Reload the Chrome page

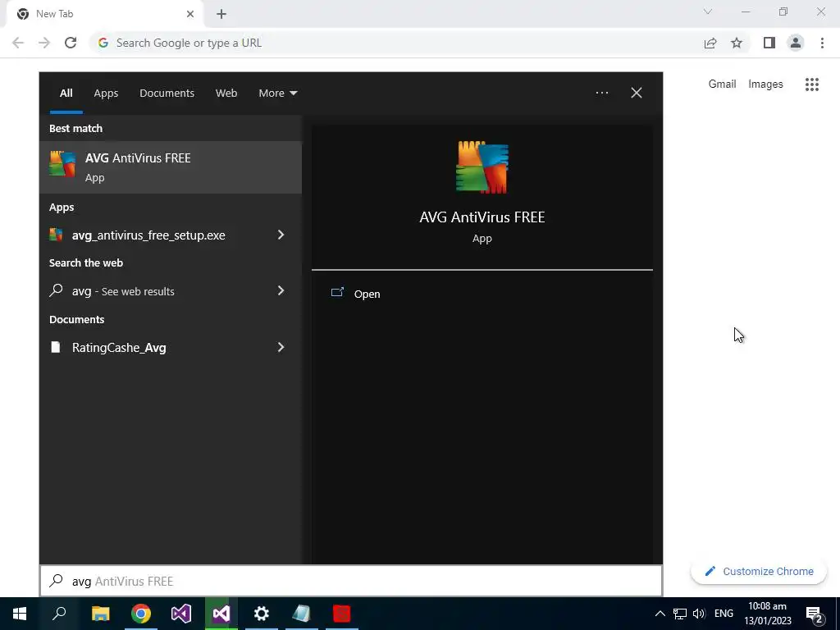click(x=71, y=43)
